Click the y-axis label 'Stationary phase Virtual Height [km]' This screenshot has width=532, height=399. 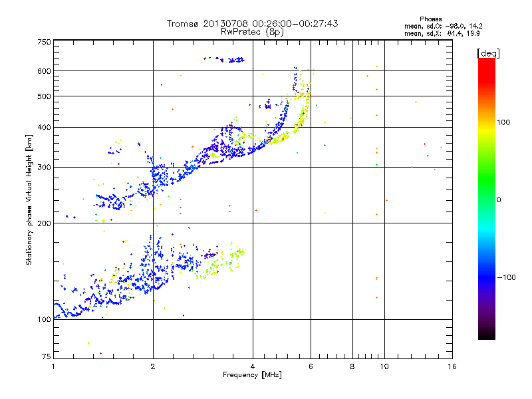[x=29, y=199]
